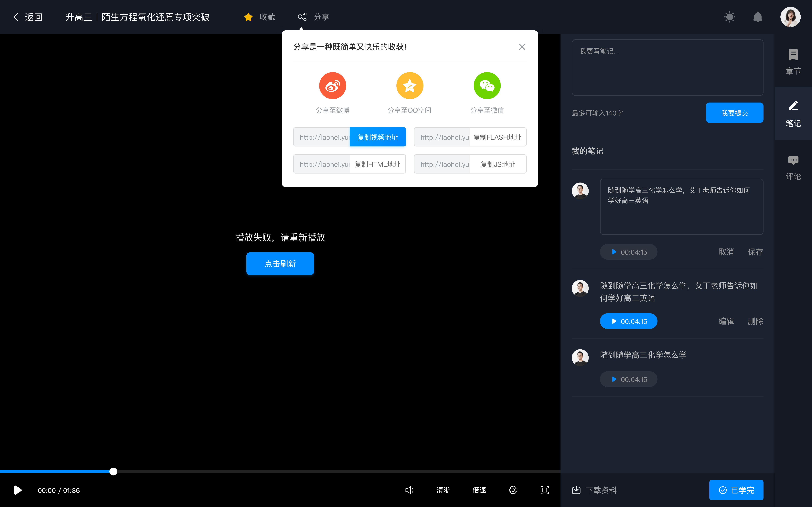Click the settings gear icon in player
This screenshot has width=812, height=507.
pyautogui.click(x=513, y=490)
